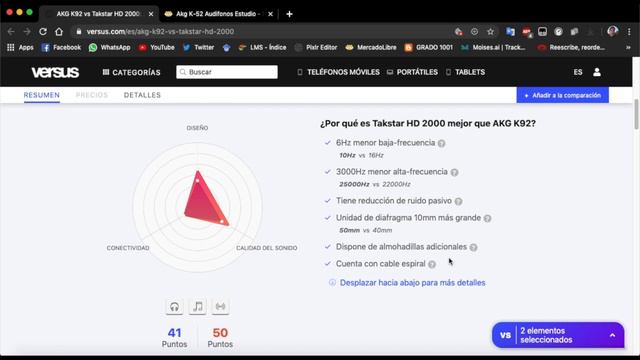This screenshot has width=640, height=360.
Task: Open the Facebook bookmark
Action: coord(62,47)
